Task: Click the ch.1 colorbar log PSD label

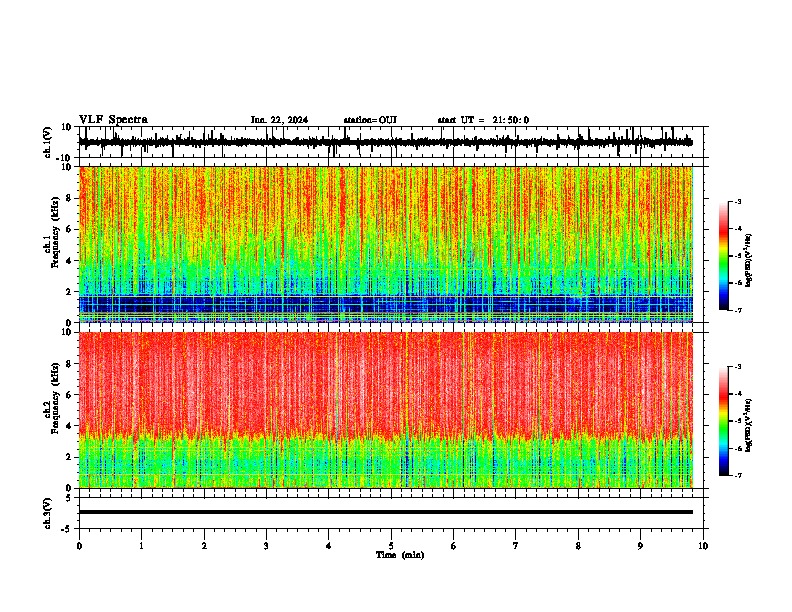Action: pos(748,261)
